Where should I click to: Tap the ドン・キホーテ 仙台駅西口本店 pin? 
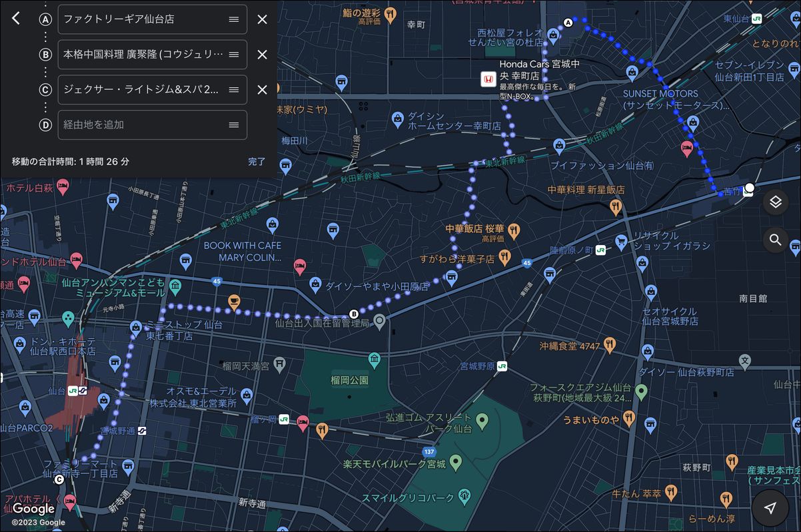(x=20, y=343)
